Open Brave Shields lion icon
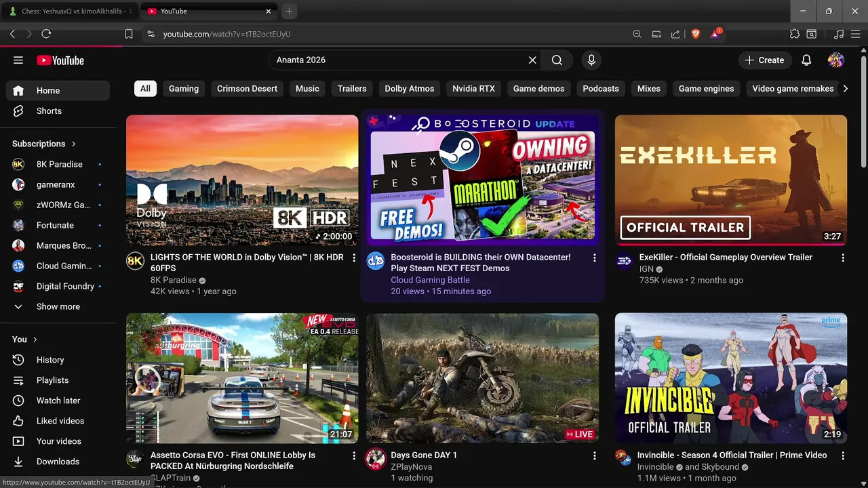The height and width of the screenshot is (488, 868). pyautogui.click(x=695, y=34)
